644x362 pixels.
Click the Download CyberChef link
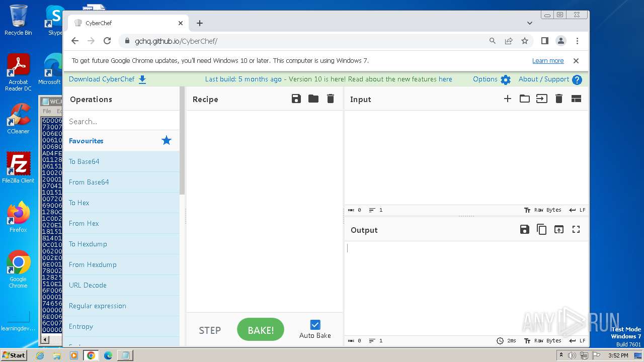(x=102, y=79)
